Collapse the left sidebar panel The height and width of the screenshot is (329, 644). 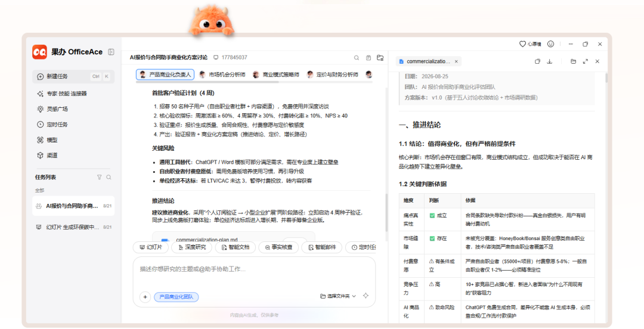click(x=111, y=52)
